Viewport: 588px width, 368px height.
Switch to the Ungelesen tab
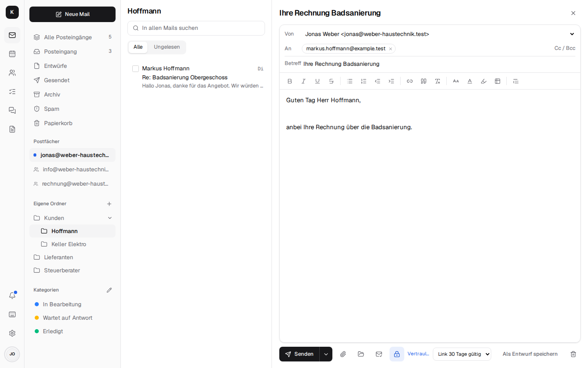coord(167,47)
